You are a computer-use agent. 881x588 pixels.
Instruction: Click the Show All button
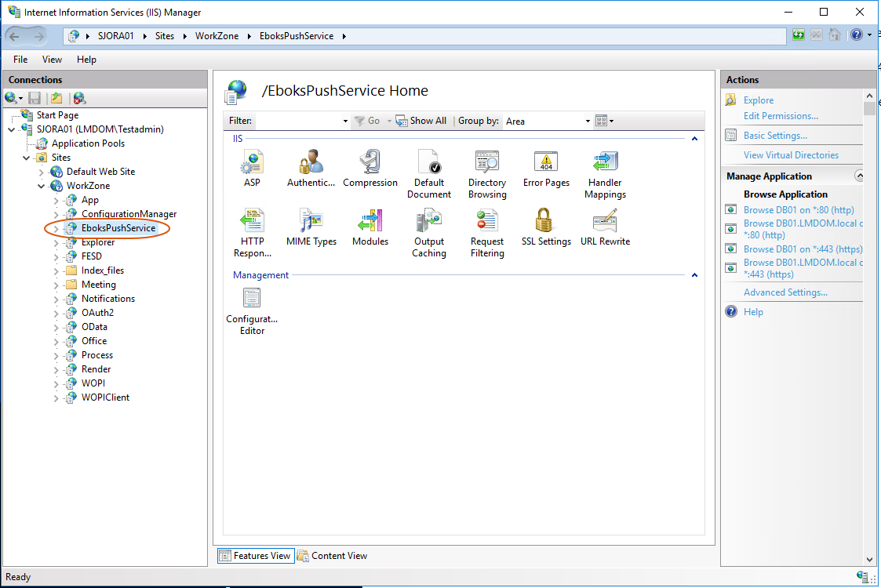[x=420, y=121]
